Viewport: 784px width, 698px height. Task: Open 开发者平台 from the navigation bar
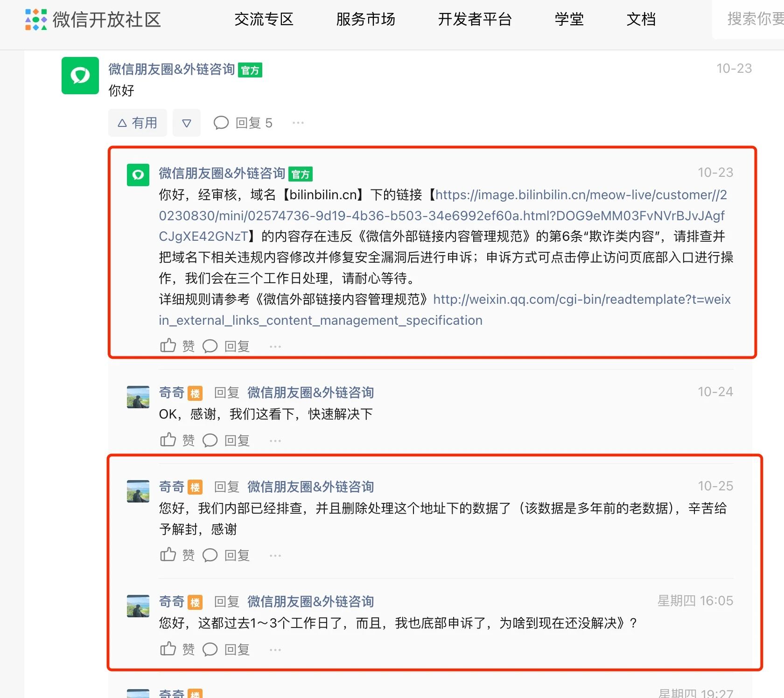point(475,19)
